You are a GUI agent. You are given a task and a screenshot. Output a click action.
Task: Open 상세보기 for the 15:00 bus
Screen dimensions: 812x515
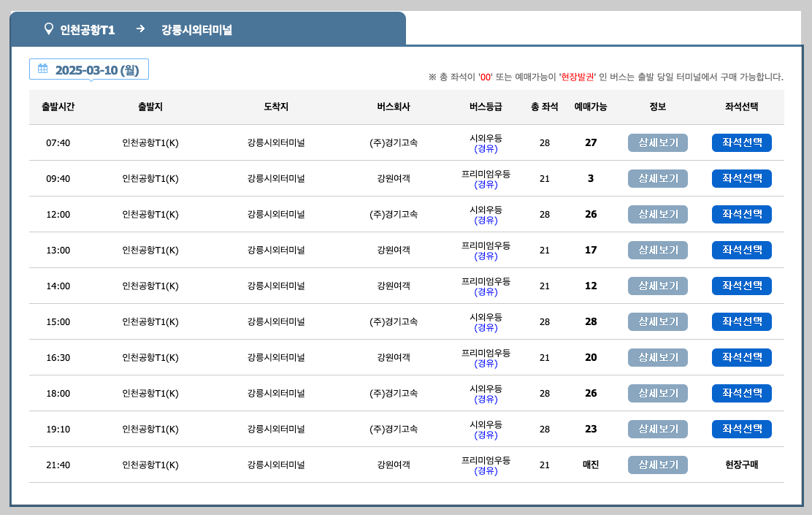658,321
